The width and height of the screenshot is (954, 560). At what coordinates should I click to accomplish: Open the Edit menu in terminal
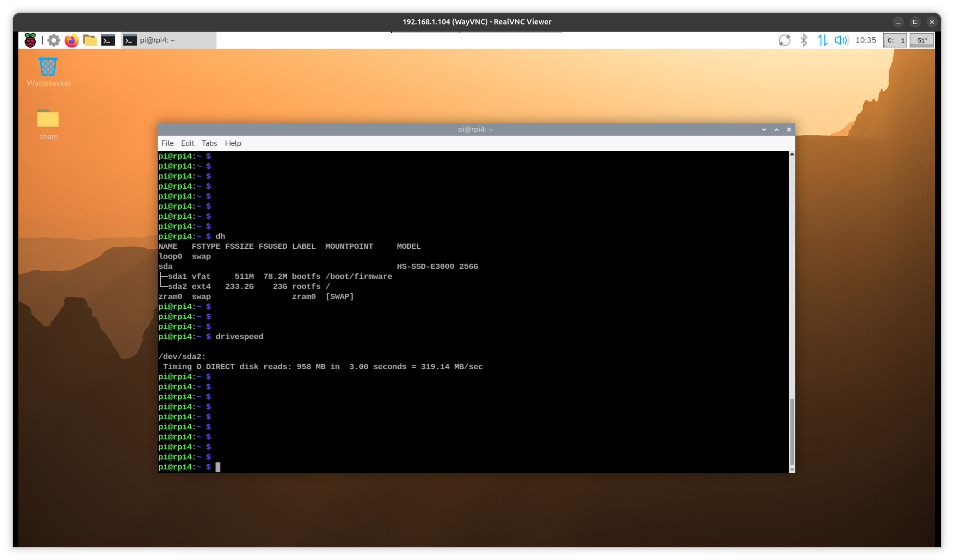187,143
